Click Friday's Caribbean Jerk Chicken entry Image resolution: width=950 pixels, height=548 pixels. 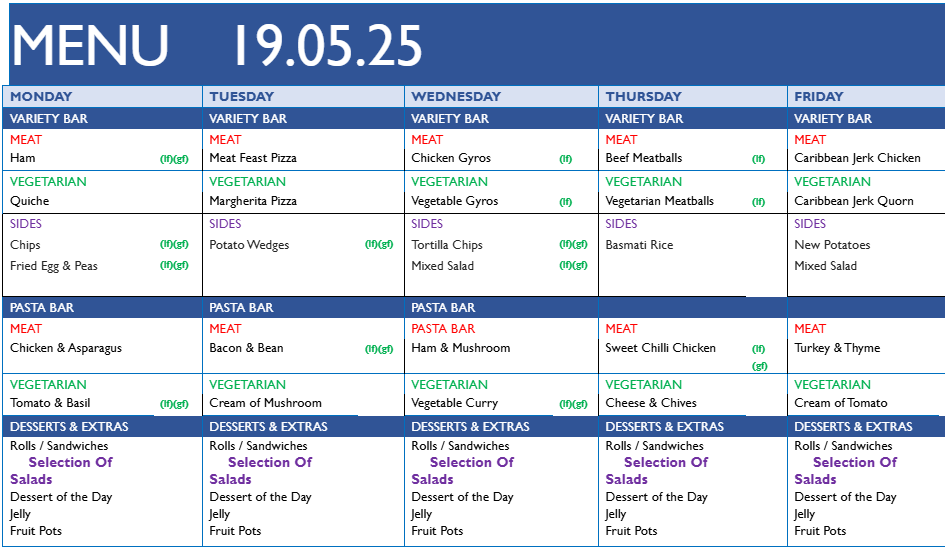pos(857,158)
